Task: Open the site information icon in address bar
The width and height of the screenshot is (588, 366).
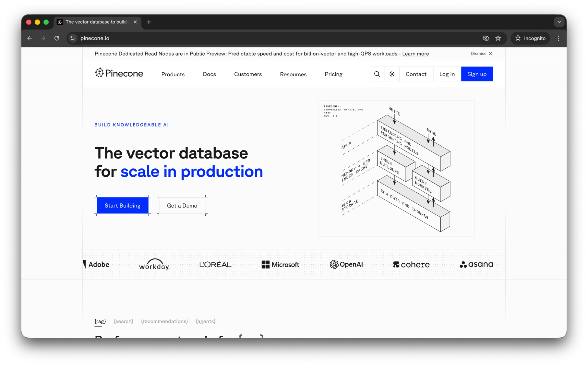Action: [x=73, y=38]
